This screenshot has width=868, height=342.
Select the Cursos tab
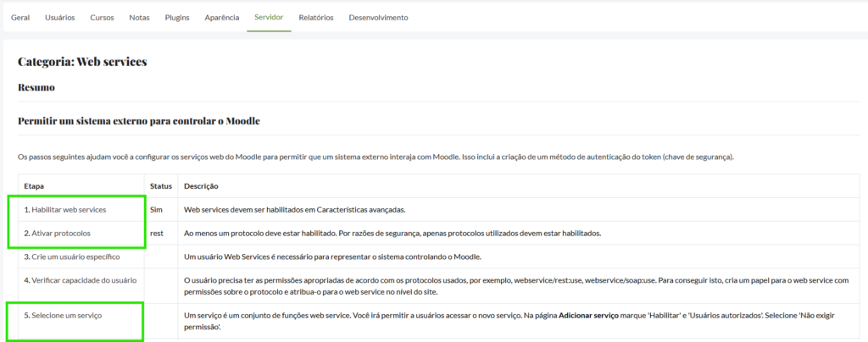[102, 17]
